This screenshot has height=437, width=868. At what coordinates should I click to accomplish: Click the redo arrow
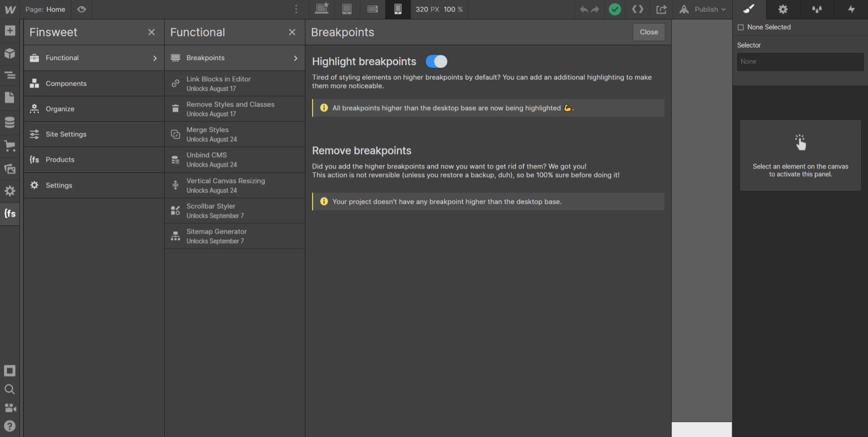pos(595,9)
